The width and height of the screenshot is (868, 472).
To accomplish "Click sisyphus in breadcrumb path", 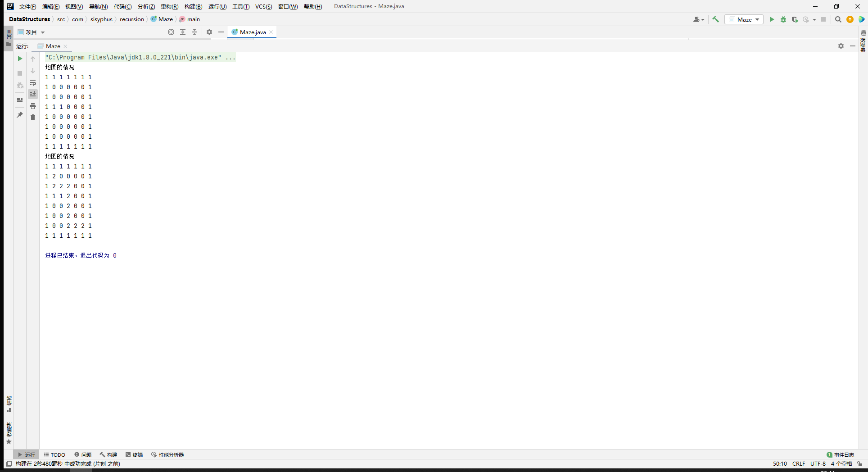I will click(x=101, y=19).
